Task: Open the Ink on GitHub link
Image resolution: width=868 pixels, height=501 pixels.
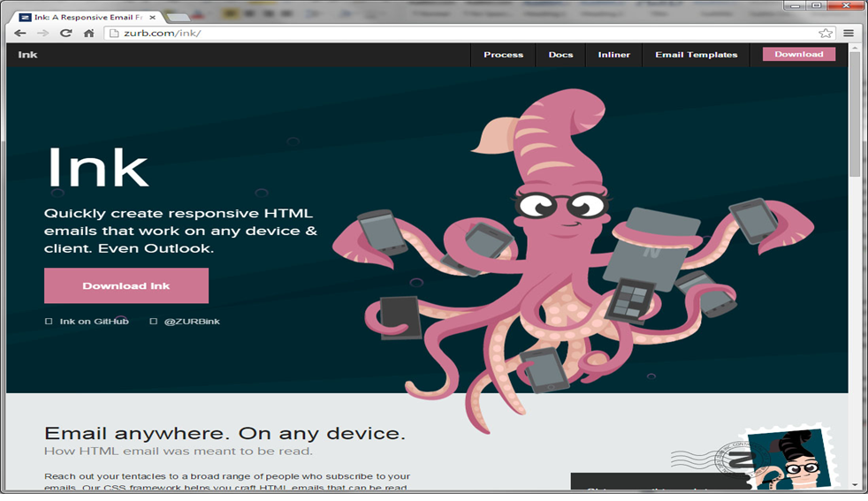Action: tap(94, 321)
